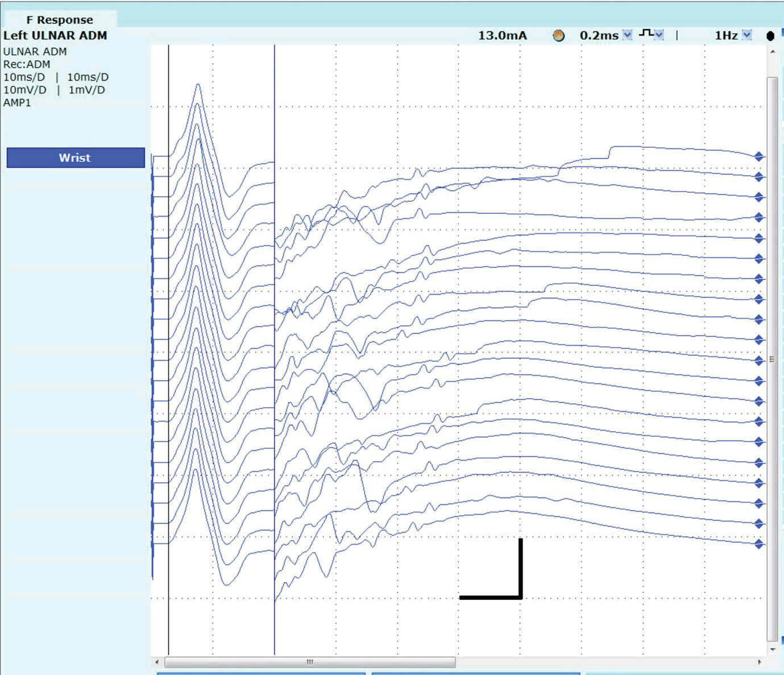The image size is (784, 675).
Task: Select the topmost trace diamond marker
Action: pyautogui.click(x=758, y=156)
